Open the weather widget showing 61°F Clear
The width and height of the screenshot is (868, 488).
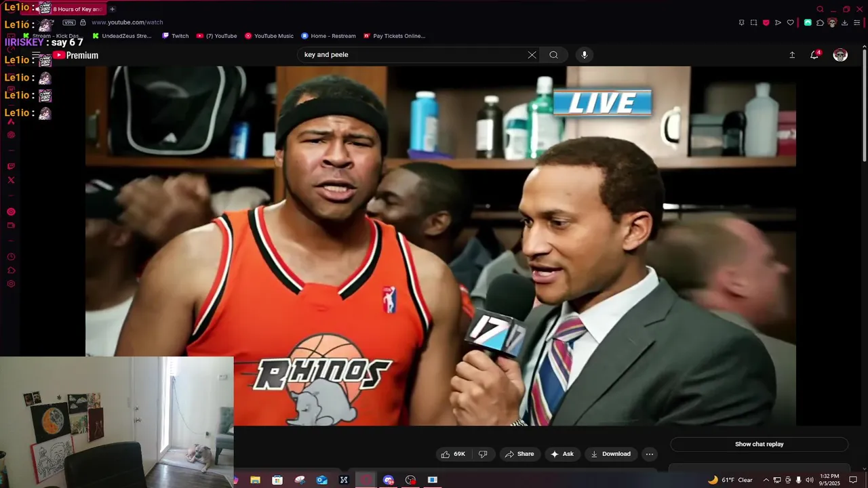730,480
